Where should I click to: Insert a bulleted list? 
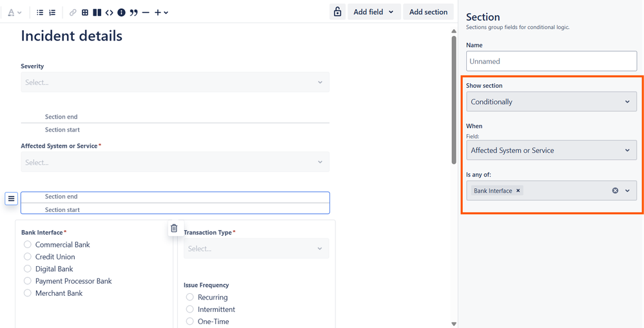tap(40, 13)
